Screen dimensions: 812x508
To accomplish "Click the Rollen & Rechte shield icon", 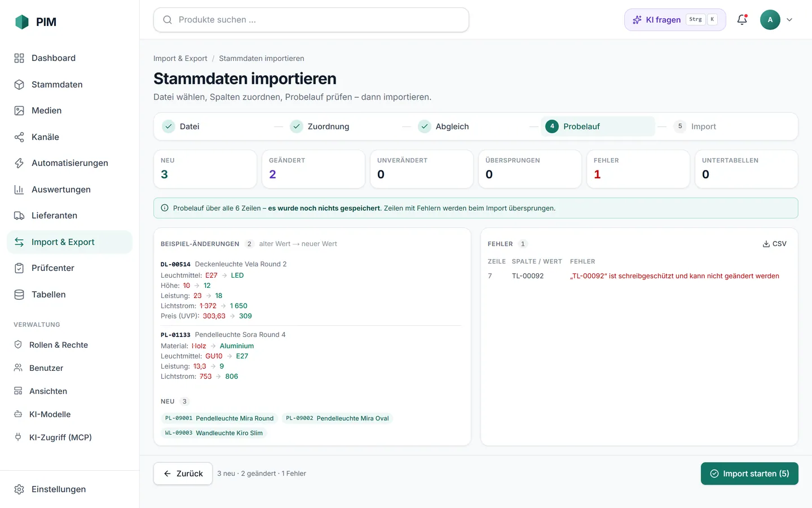I will pyautogui.click(x=18, y=345).
